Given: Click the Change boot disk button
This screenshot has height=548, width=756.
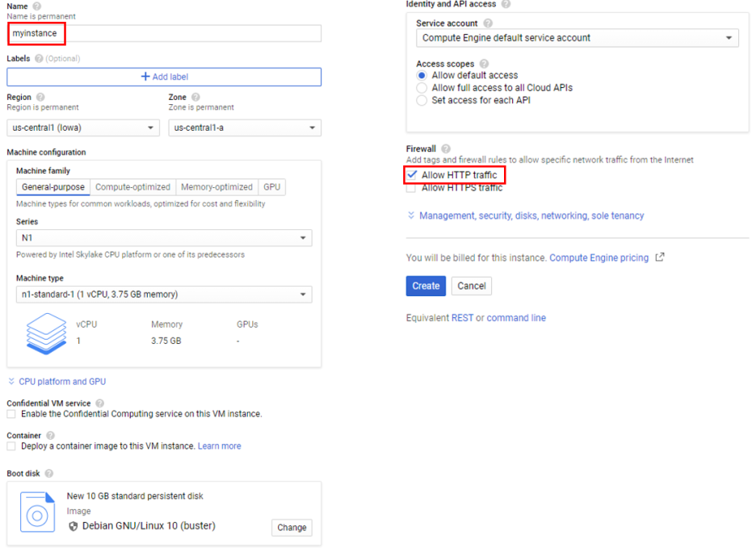Looking at the screenshot, I should (292, 527).
